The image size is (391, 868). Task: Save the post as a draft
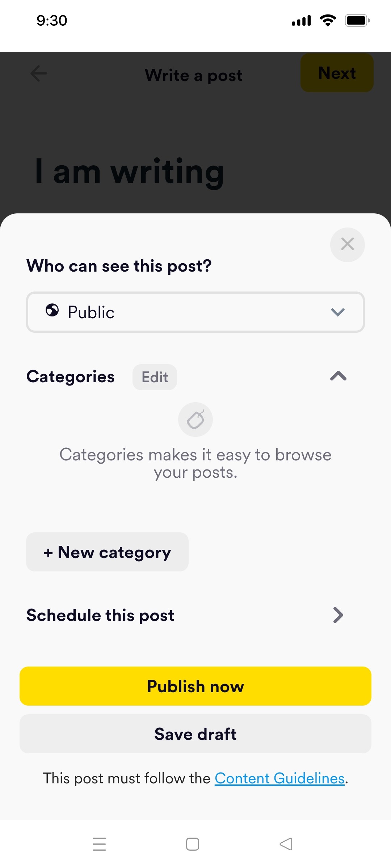click(195, 734)
